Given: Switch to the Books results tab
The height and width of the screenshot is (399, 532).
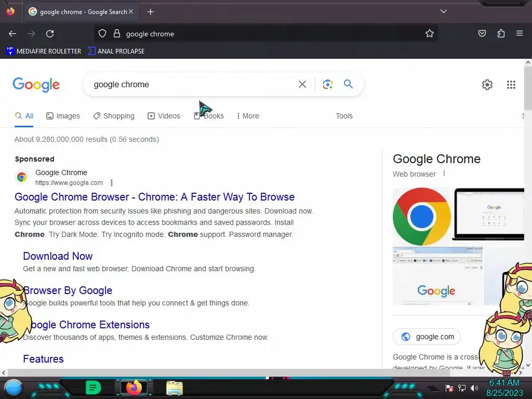Looking at the screenshot, I should tap(209, 116).
